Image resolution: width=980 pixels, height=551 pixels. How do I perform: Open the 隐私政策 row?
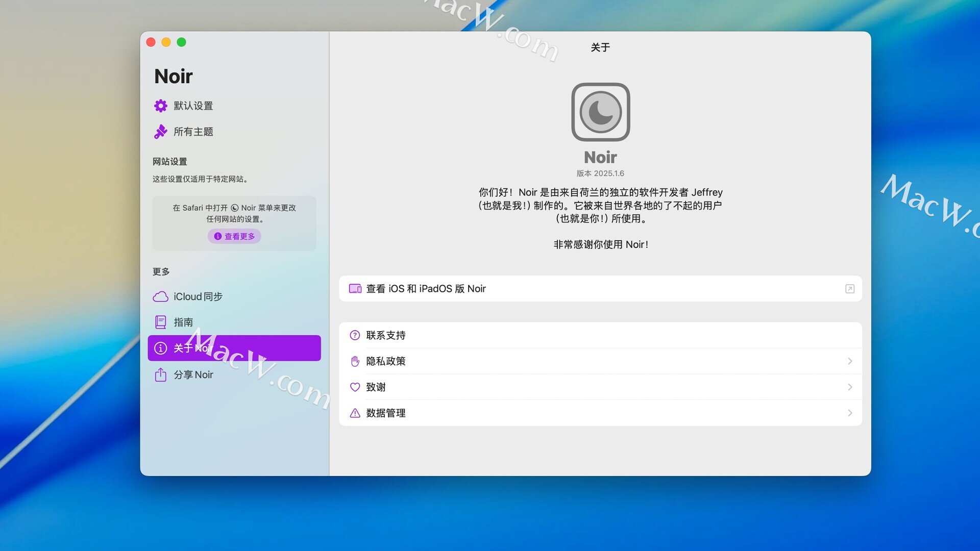[600, 361]
